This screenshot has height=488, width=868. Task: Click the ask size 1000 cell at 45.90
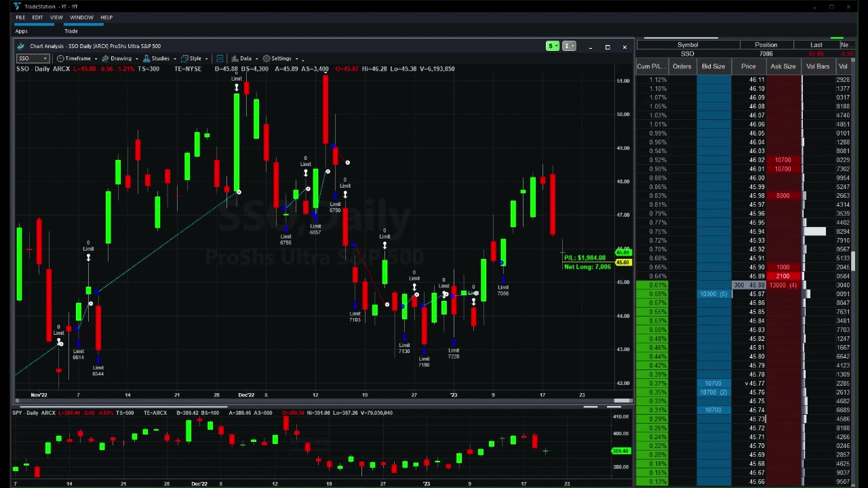[x=783, y=268]
